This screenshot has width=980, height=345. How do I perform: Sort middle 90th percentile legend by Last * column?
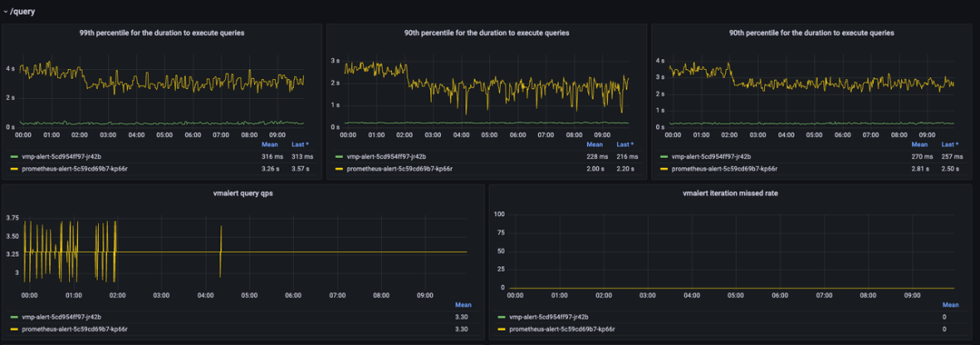pyautogui.click(x=625, y=144)
